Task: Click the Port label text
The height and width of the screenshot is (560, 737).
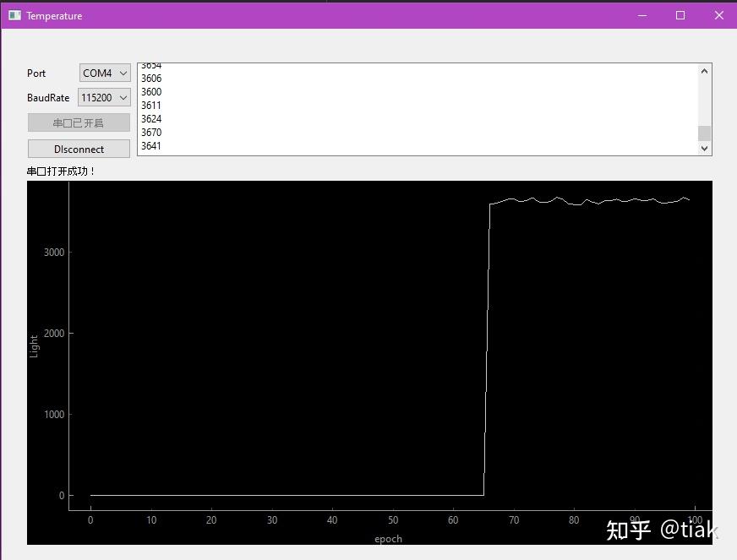Action: click(35, 73)
